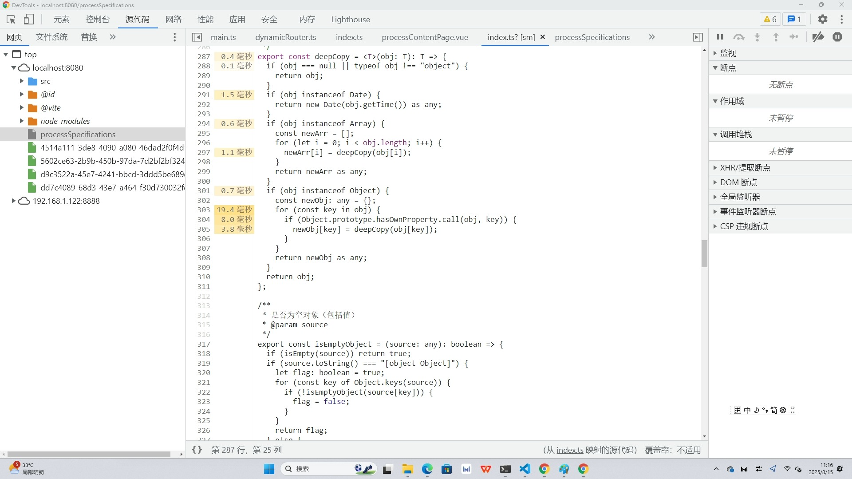Click the step icon in debugger toolbar
The image size is (868, 479).
pyautogui.click(x=794, y=37)
